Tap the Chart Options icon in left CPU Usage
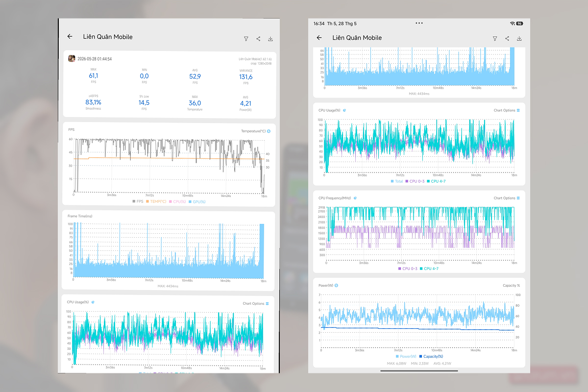Screen dimensions: 588x392 pos(267,304)
